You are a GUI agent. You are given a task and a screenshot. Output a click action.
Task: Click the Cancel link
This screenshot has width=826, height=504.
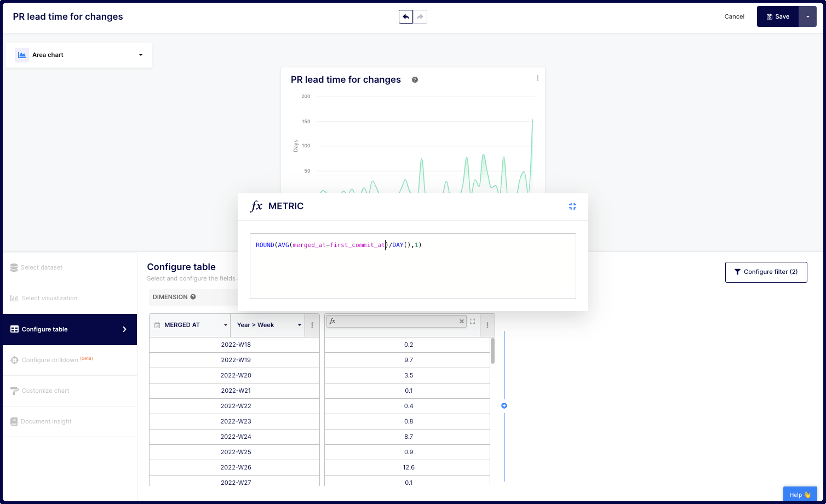[x=734, y=17]
